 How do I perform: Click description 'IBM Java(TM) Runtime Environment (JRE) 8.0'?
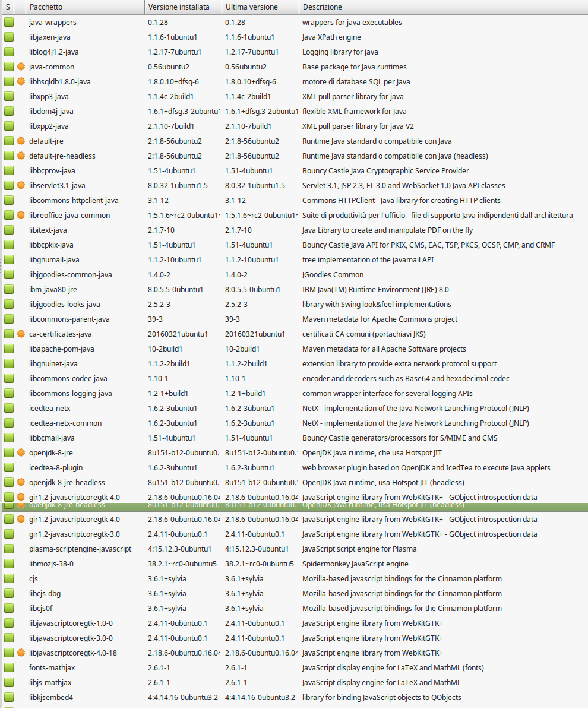(375, 289)
